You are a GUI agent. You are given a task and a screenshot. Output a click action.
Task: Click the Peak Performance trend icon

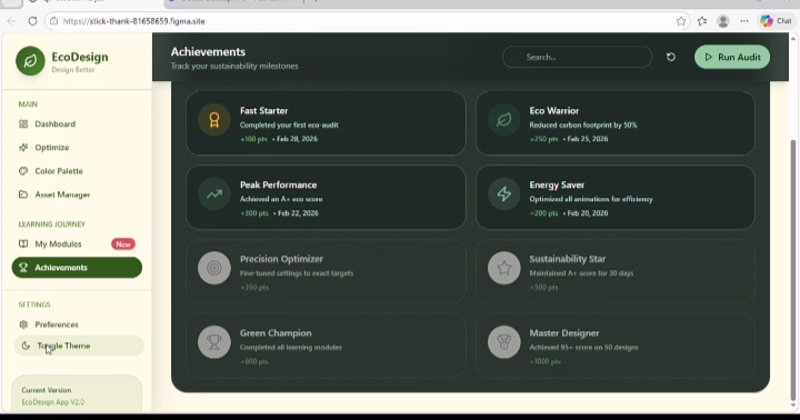tap(214, 194)
